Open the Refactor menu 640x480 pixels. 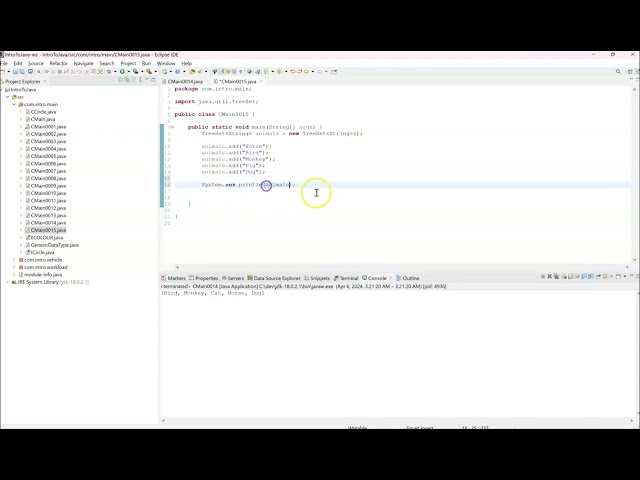[x=59, y=63]
